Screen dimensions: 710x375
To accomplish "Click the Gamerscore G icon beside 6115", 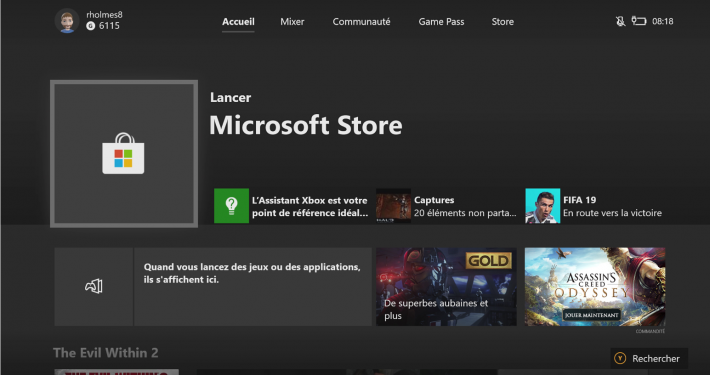I will [91, 26].
